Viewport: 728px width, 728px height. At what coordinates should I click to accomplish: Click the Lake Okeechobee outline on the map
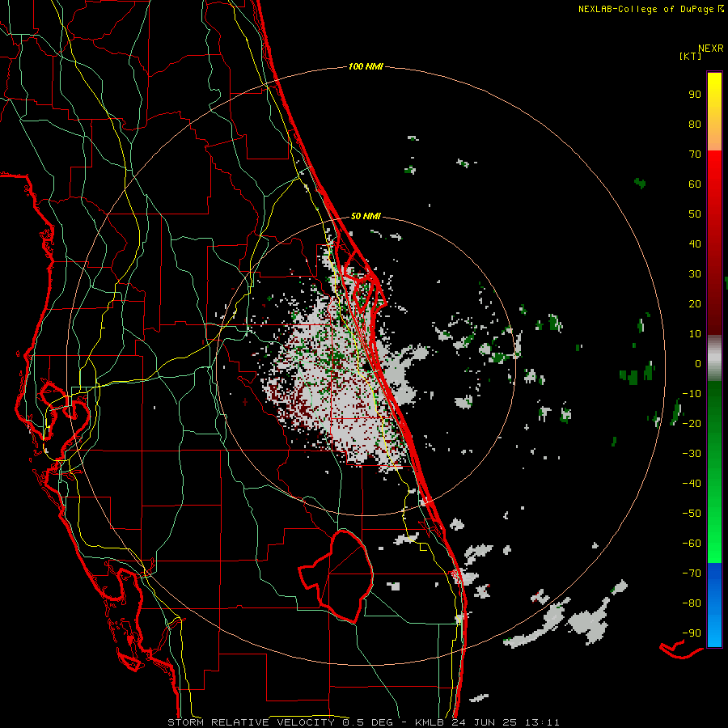tap(337, 576)
